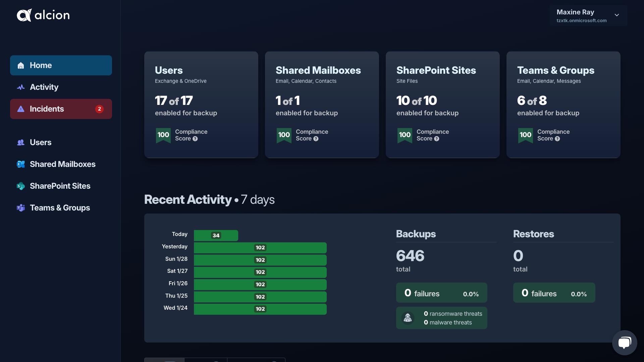This screenshot has width=644, height=362.
Task: Expand the account menu chevron top right
Action: pos(617,15)
